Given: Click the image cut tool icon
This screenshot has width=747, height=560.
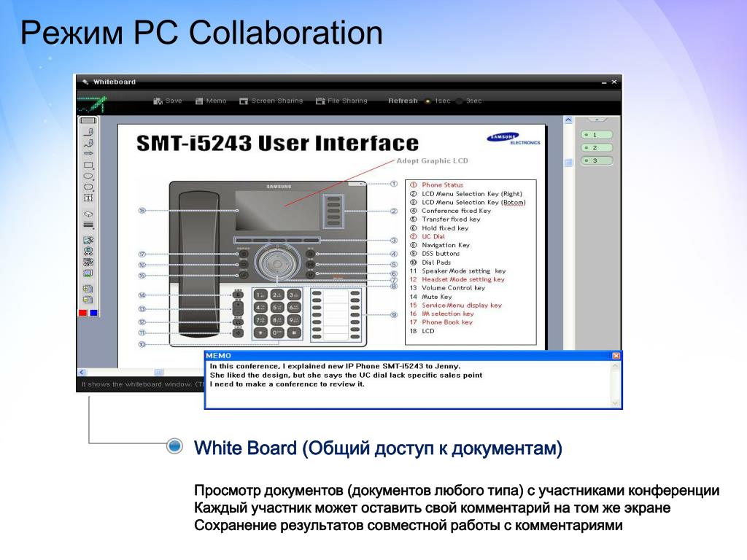Looking at the screenshot, I should click(x=88, y=240).
